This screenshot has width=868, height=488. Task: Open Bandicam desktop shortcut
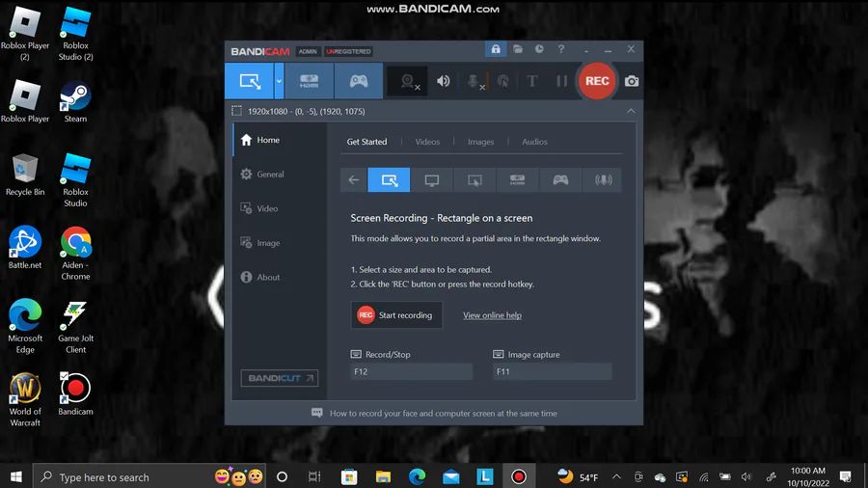75,393
